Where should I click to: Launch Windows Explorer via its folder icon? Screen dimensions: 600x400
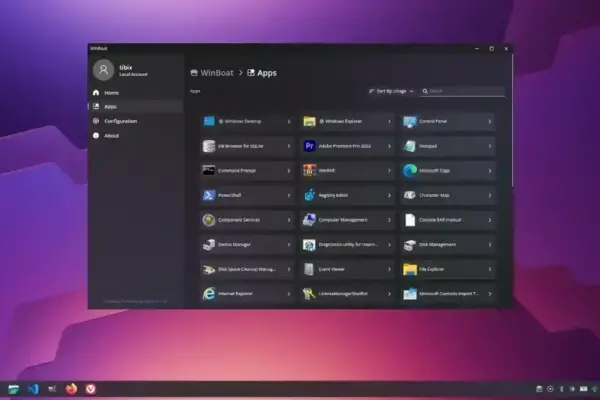click(x=309, y=121)
